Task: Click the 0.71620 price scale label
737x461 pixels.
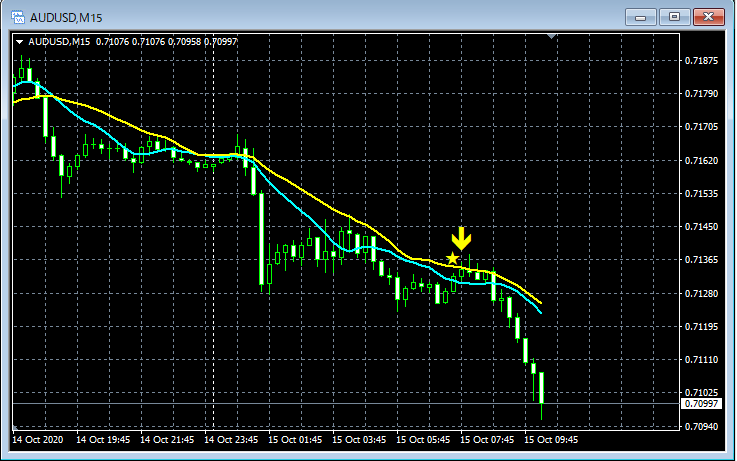Action: (x=701, y=160)
